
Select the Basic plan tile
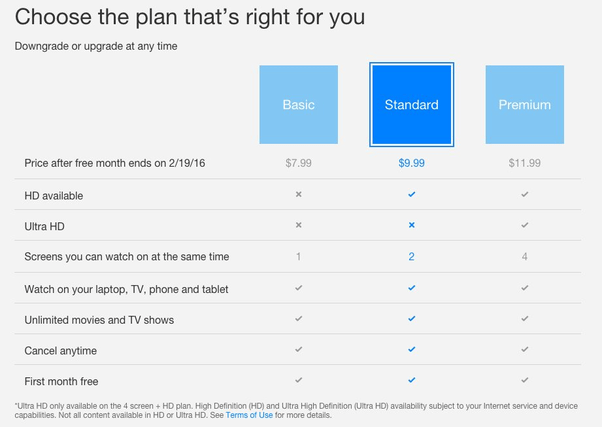(298, 104)
